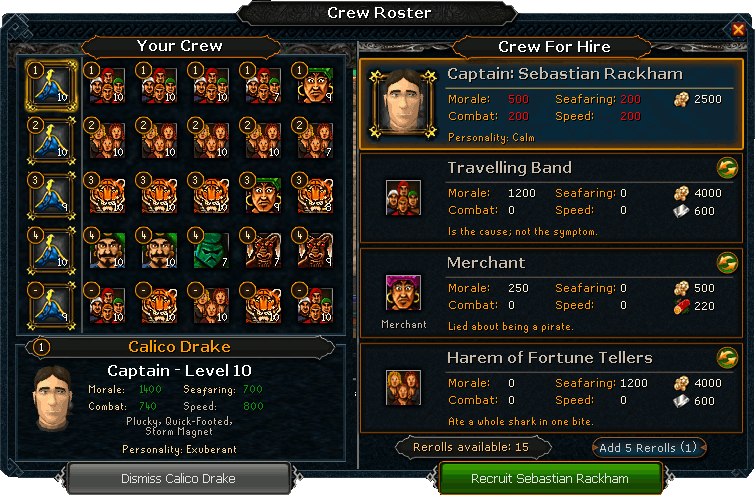Select Captain Sebastian Rackham portrait
The image size is (755, 496).
403,104
